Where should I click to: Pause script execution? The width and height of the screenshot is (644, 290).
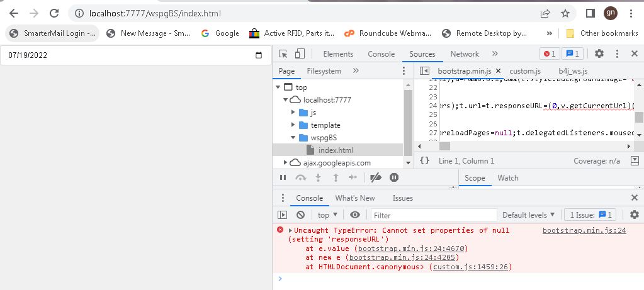click(x=283, y=177)
